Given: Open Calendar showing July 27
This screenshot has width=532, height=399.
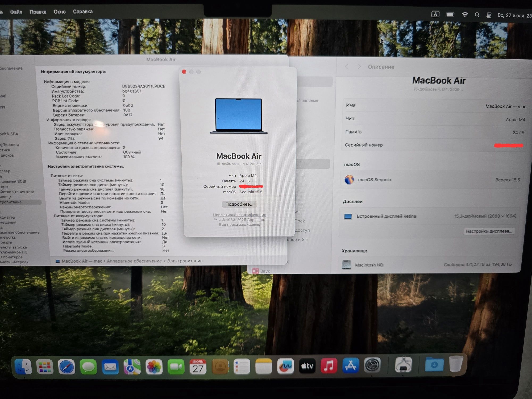Looking at the screenshot, I should click(x=198, y=367).
